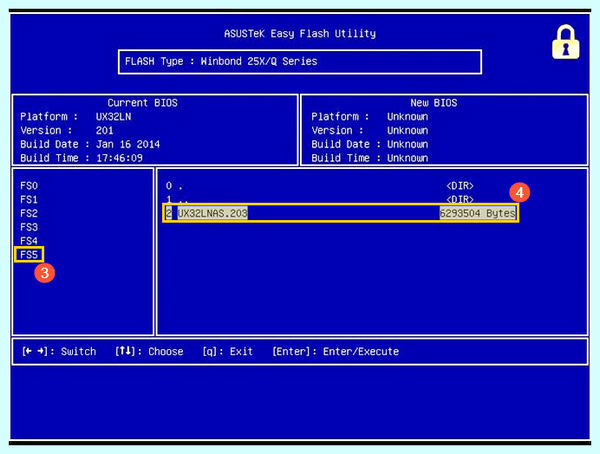
Task: Click the FLASH Type Winbond 25X/Q Series box
Action: click(300, 62)
